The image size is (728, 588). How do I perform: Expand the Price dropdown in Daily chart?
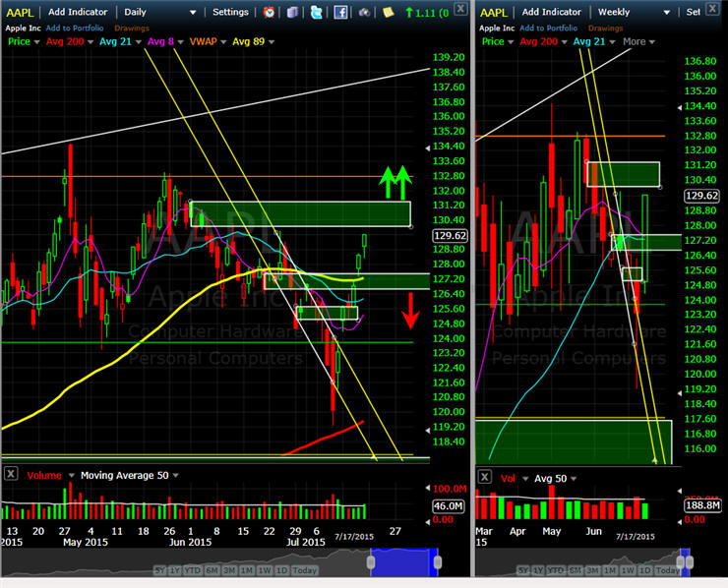coord(36,42)
